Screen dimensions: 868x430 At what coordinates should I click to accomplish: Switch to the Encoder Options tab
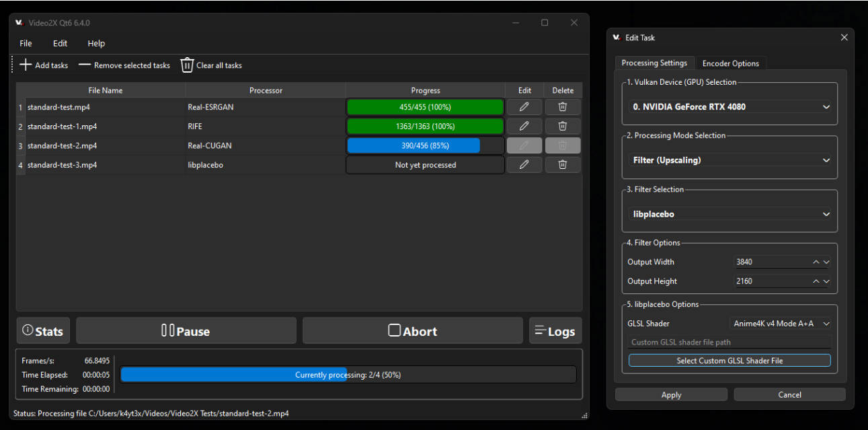731,63
